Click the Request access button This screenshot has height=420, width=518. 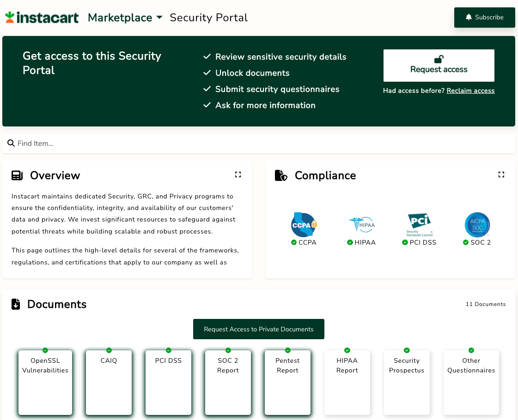coord(439,66)
